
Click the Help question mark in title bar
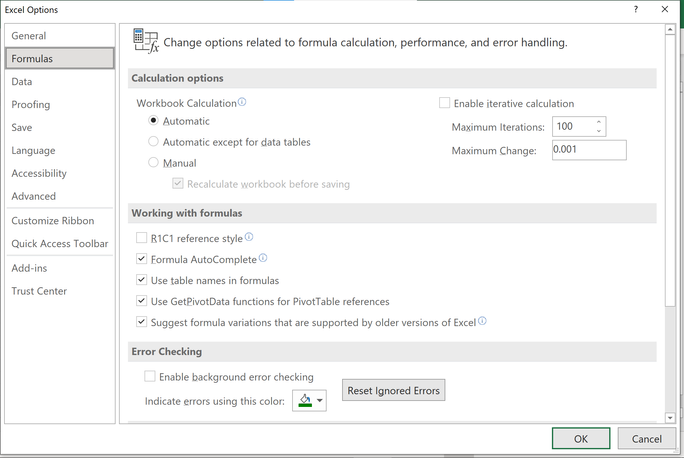636,9
